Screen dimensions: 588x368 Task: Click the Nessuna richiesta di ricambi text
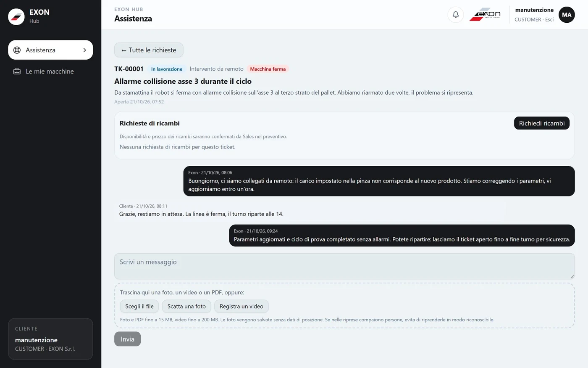click(177, 147)
